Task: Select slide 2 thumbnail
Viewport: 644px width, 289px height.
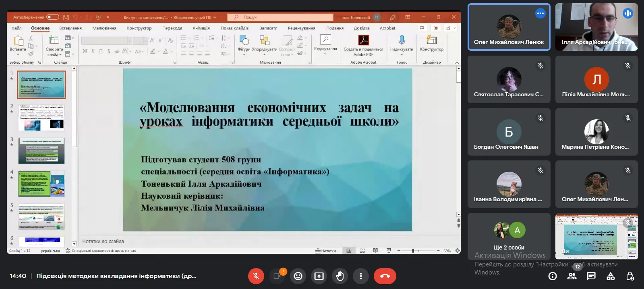Action: [41, 118]
